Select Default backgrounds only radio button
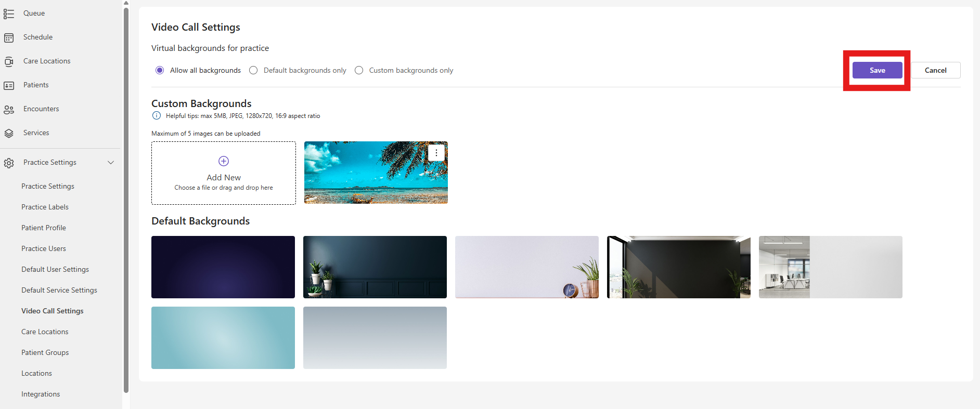The height and width of the screenshot is (409, 980). pyautogui.click(x=253, y=70)
